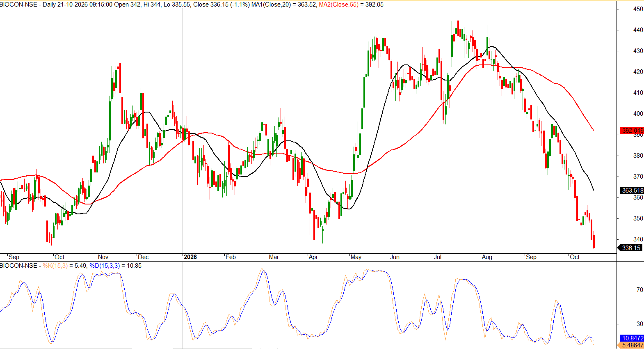
Task: Click the 410 price axis label
Action: (638, 93)
